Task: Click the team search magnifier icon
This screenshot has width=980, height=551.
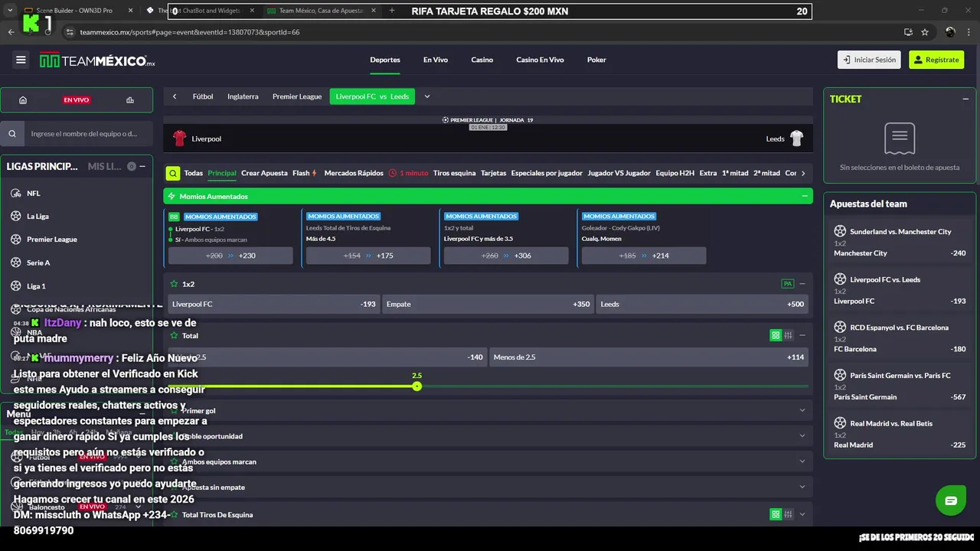Action: tap(12, 134)
